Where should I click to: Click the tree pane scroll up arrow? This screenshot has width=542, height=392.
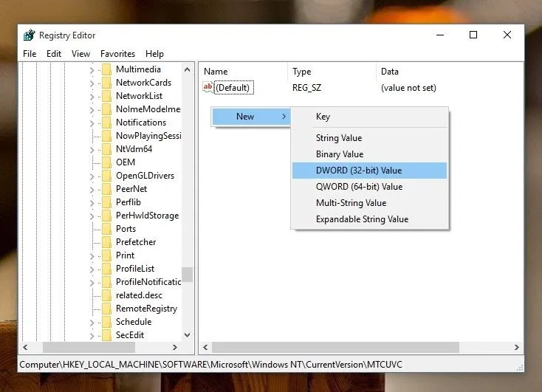coord(188,69)
